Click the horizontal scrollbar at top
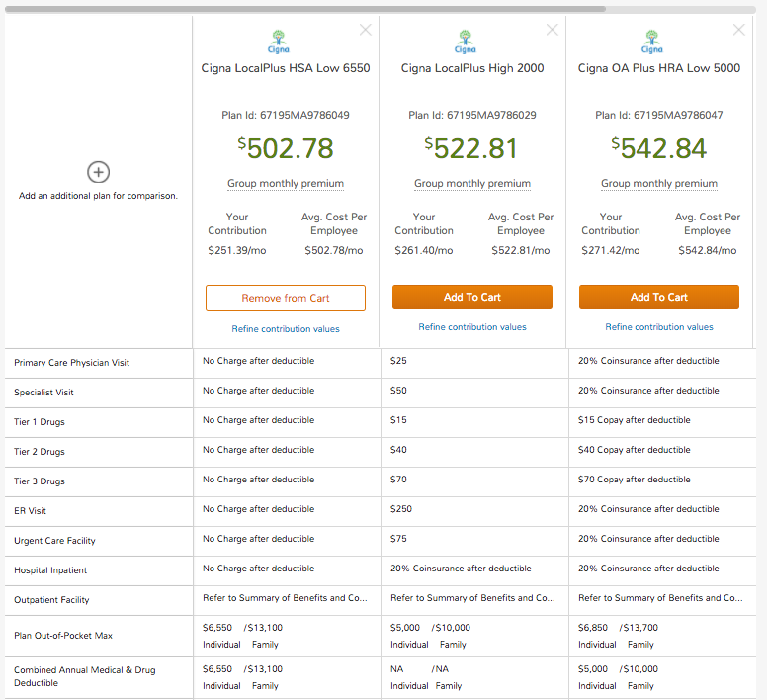Image resolution: width=767 pixels, height=700 pixels. (305, 9)
